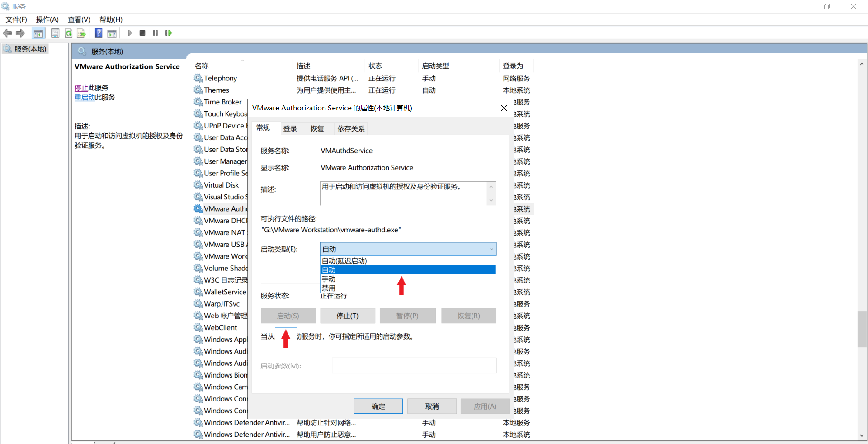The width and height of the screenshot is (868, 444).
Task: Click the Virtual Disk service gear icon
Action: click(x=198, y=185)
